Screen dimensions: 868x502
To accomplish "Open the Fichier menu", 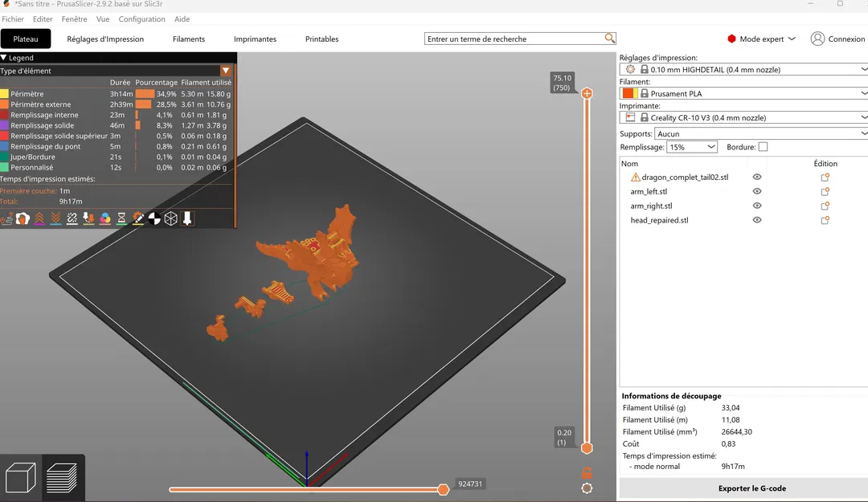I will tap(13, 18).
